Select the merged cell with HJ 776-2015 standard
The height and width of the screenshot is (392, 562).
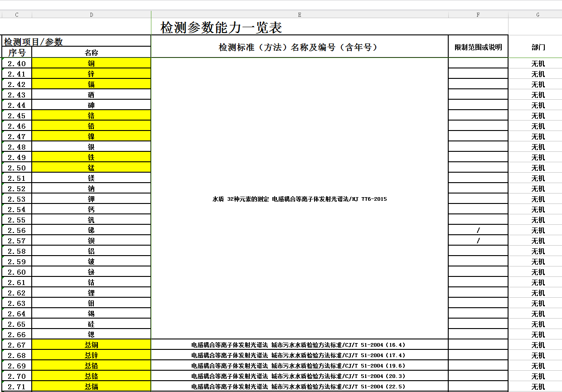[300, 198]
